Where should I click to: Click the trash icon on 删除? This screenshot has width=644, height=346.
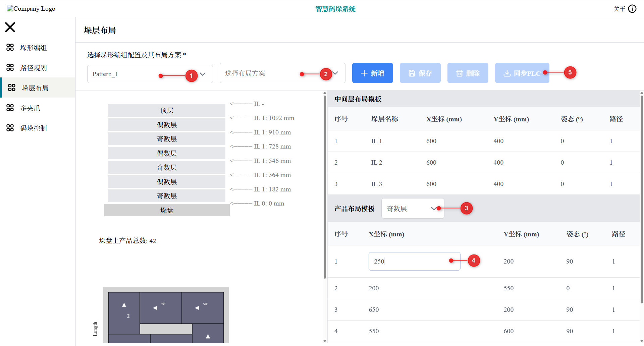(x=460, y=73)
